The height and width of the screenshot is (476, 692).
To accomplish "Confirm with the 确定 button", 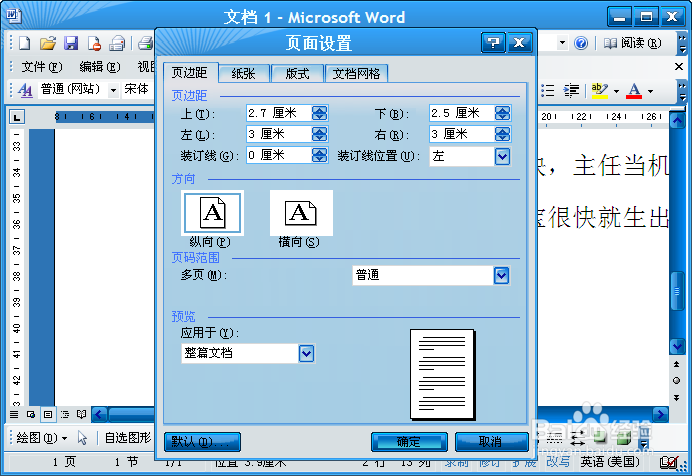I will pyautogui.click(x=409, y=442).
